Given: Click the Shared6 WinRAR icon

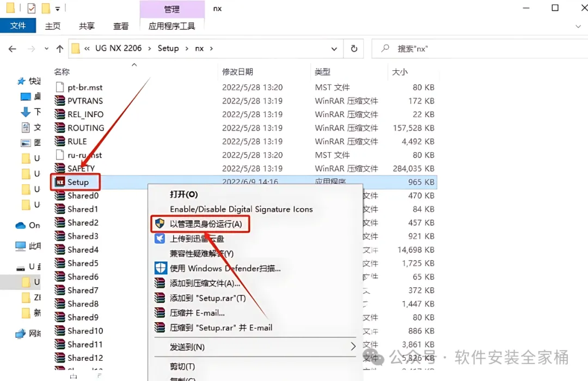Looking at the screenshot, I should click(x=60, y=277).
